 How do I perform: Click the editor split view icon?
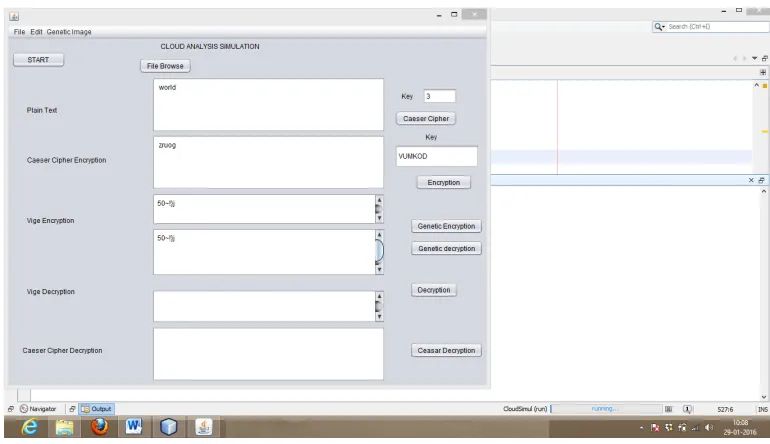763,72
